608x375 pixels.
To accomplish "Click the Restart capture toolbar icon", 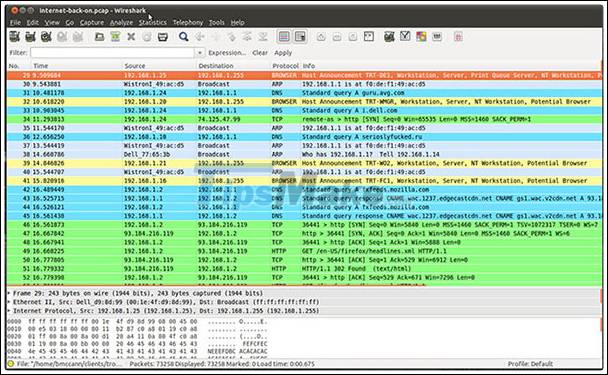I will pos(78,37).
